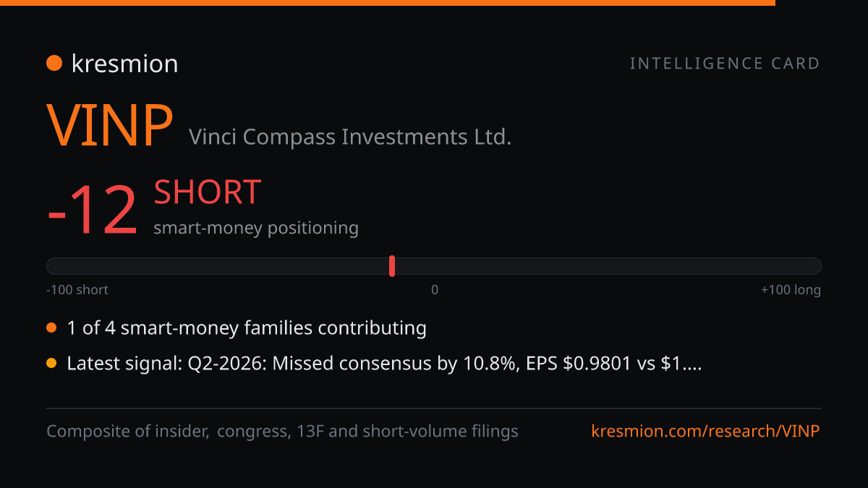Open the kresmion.com/research/VINP link
This screenshot has height=488, width=868.
[705, 432]
